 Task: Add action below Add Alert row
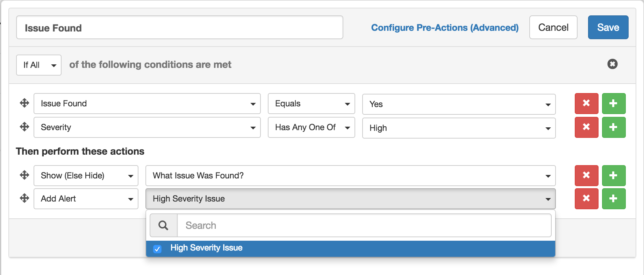pyautogui.click(x=614, y=199)
